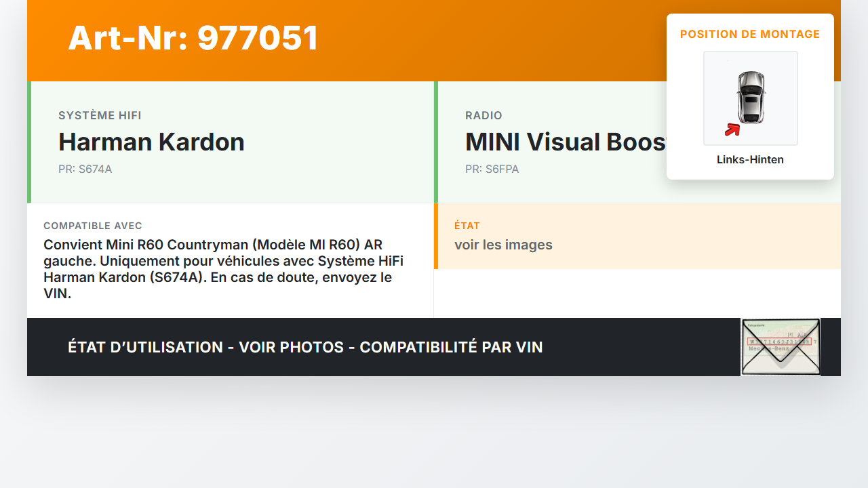Click the POSITION DE MONTAGE heading
Screen dimensions: 868x488
coord(750,35)
